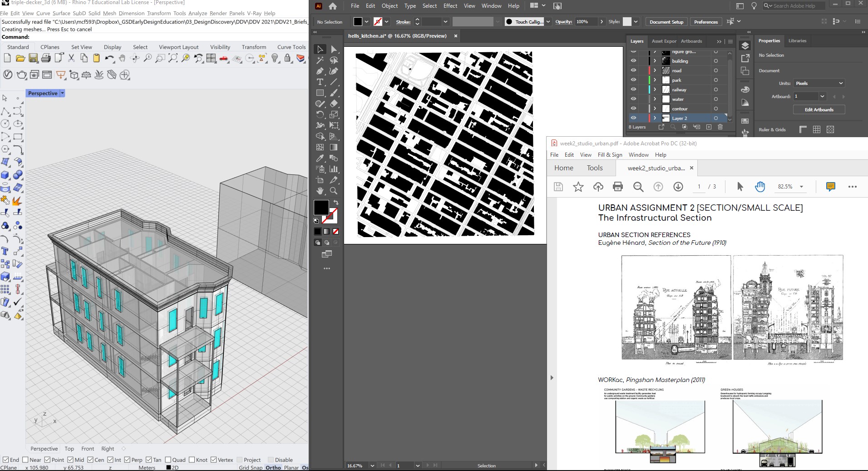Open the Fill & Sign menu in Acrobat

coord(610,154)
